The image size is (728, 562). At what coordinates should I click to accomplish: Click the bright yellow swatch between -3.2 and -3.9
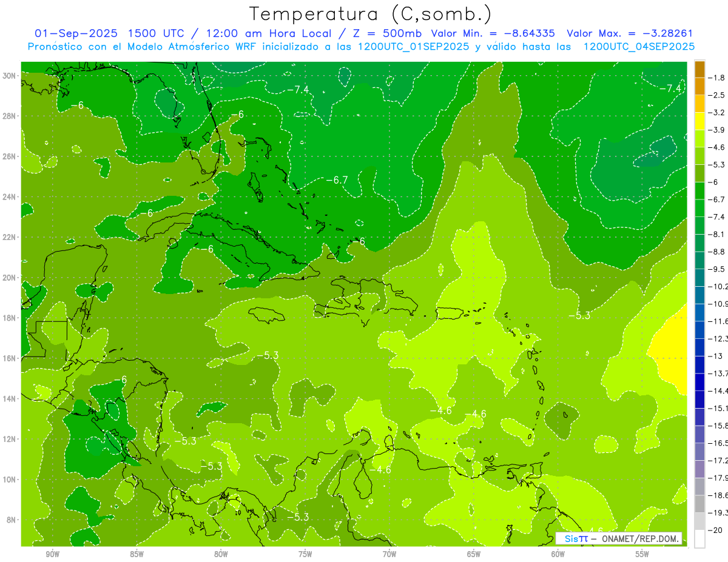(x=699, y=121)
